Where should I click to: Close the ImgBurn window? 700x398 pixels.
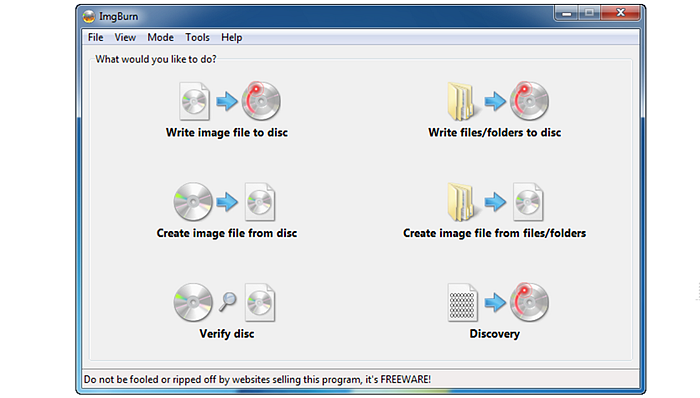621,13
